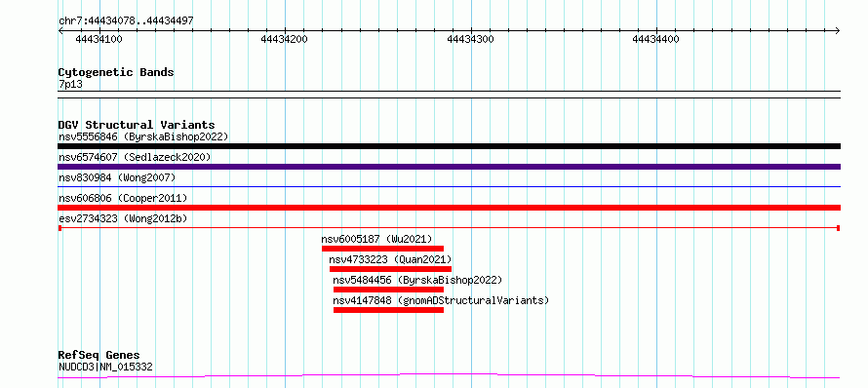The width and height of the screenshot is (868, 388).
Task: Select the RefSeq Genes track title
Action: tap(99, 356)
